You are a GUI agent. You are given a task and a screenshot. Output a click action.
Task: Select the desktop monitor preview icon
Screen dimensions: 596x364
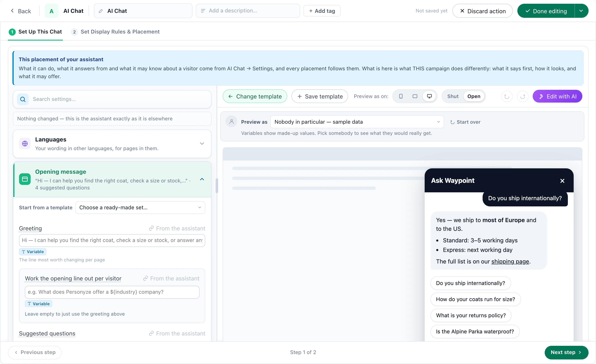429,96
